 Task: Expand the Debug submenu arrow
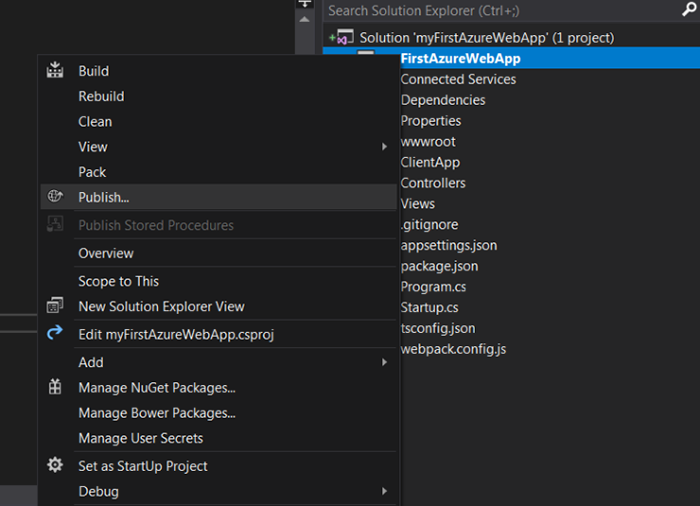[x=384, y=491]
